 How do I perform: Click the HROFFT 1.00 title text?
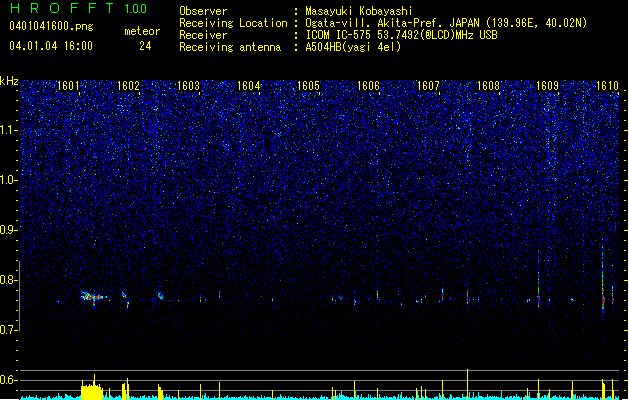[78, 8]
